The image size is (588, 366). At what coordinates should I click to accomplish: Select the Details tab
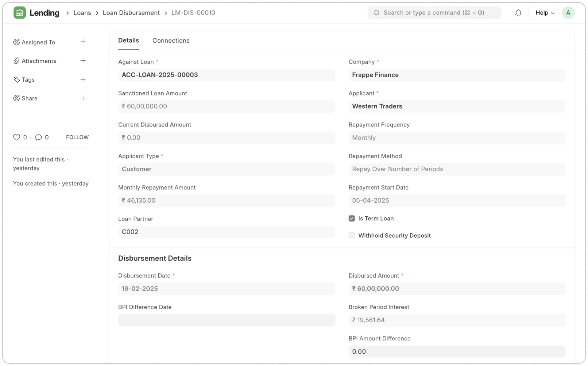128,40
